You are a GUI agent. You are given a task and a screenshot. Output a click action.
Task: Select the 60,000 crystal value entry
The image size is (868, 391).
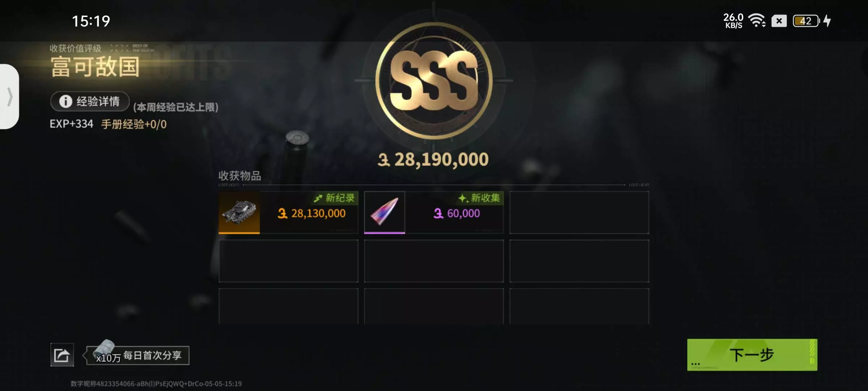click(x=457, y=214)
